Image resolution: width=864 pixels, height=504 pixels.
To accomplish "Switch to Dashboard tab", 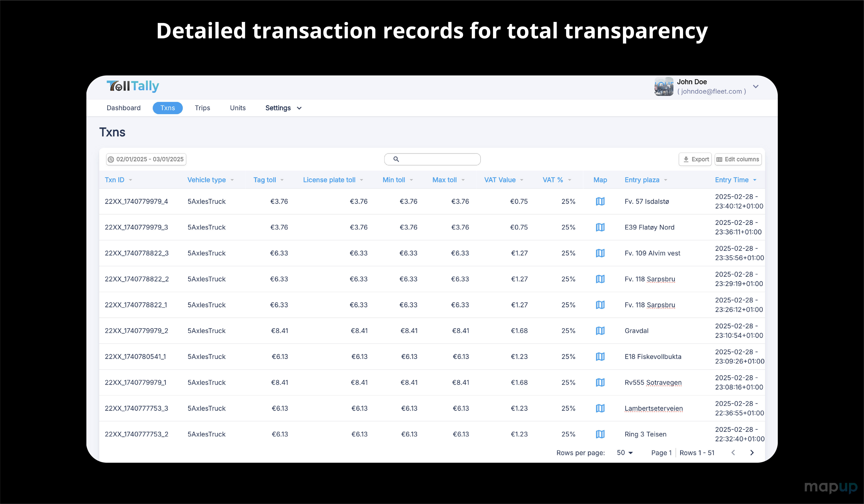I will 123,108.
